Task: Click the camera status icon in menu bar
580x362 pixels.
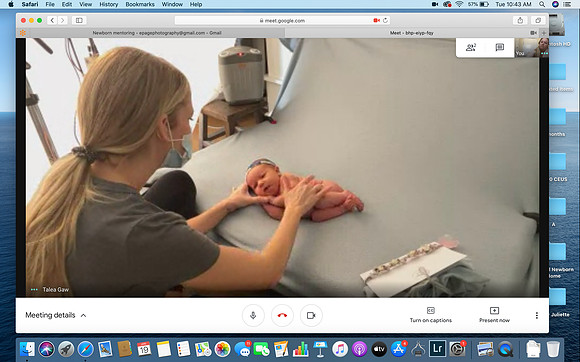Action: [x=435, y=4]
